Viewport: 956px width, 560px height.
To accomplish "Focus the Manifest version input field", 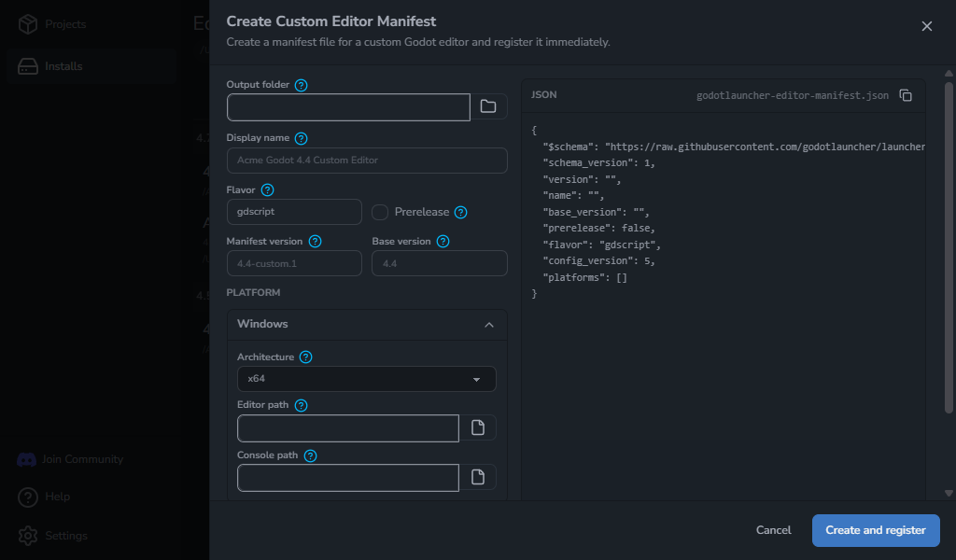I will pyautogui.click(x=294, y=264).
